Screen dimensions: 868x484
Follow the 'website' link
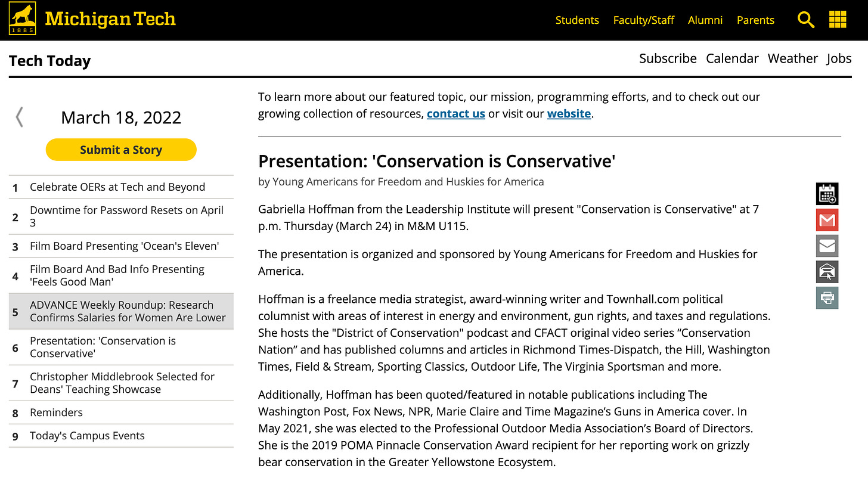tap(569, 113)
